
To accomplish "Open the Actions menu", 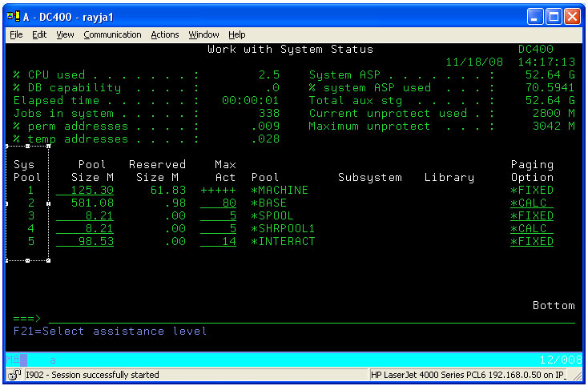I will click(x=165, y=35).
